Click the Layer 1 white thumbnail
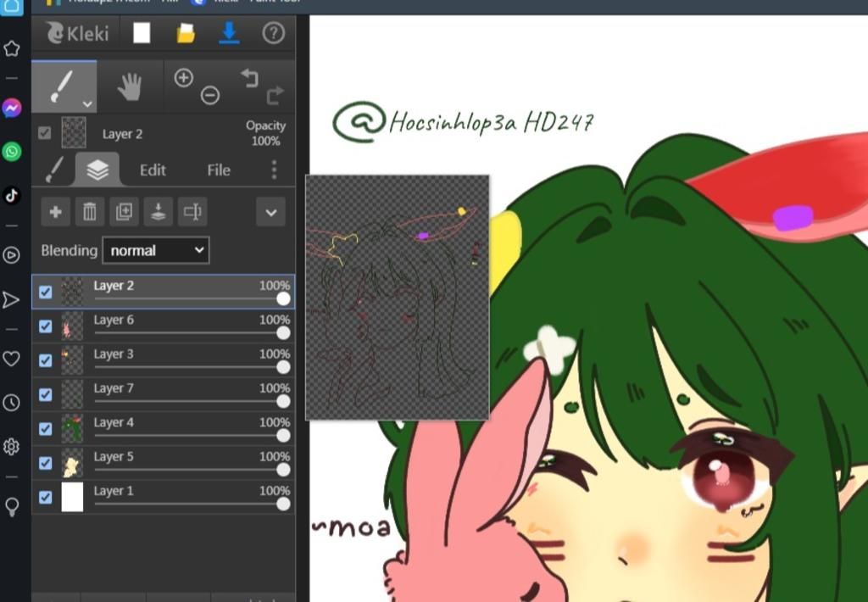 click(x=72, y=497)
